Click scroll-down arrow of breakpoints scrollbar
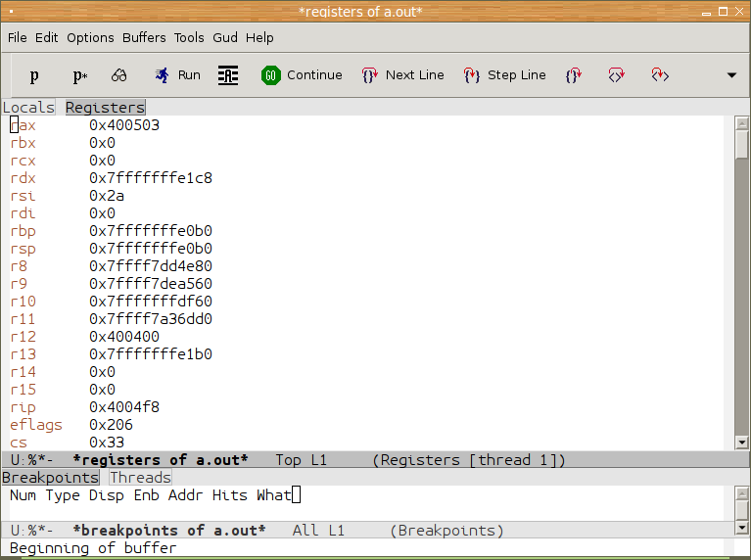The height and width of the screenshot is (560, 751). 741,528
